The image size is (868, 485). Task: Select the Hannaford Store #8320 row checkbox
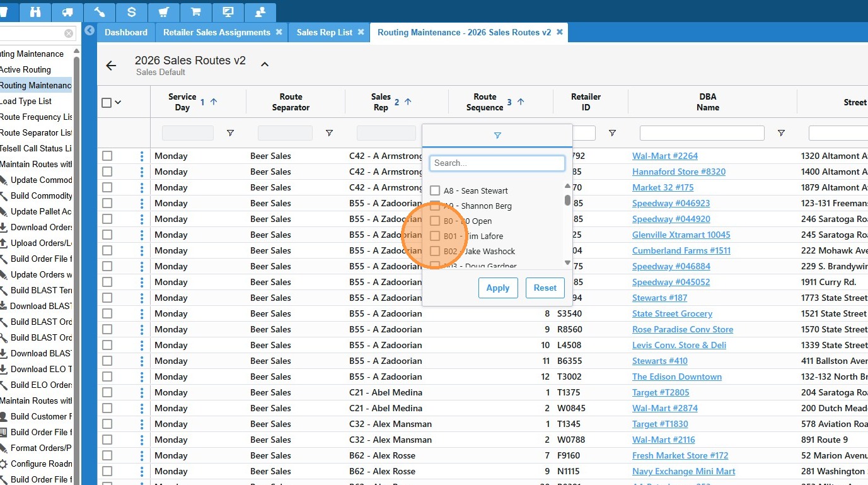pyautogui.click(x=107, y=172)
